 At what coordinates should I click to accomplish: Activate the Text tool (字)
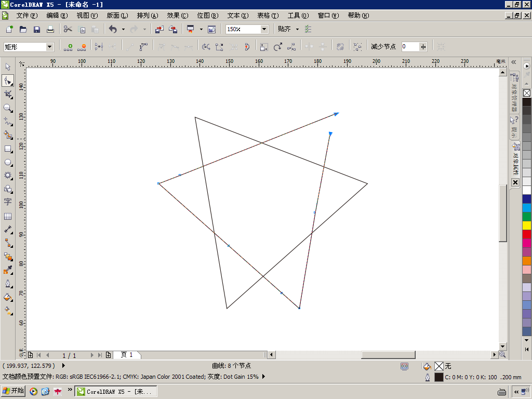(8, 202)
